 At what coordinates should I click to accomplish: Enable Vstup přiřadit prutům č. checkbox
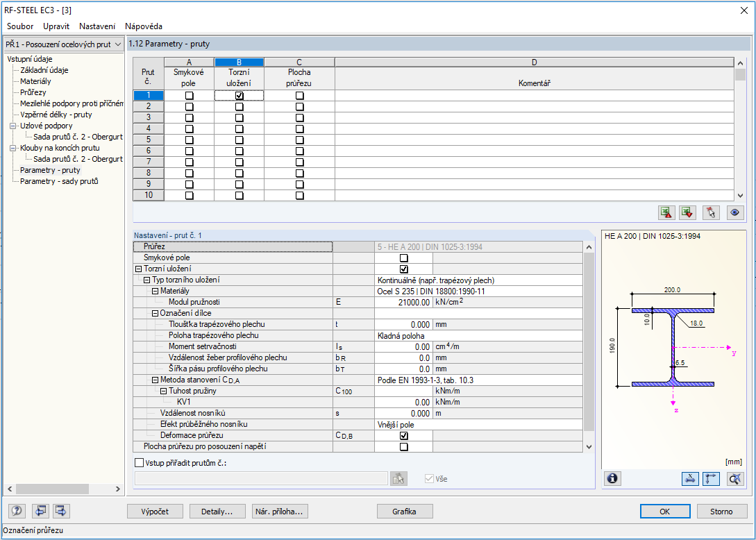pyautogui.click(x=140, y=463)
